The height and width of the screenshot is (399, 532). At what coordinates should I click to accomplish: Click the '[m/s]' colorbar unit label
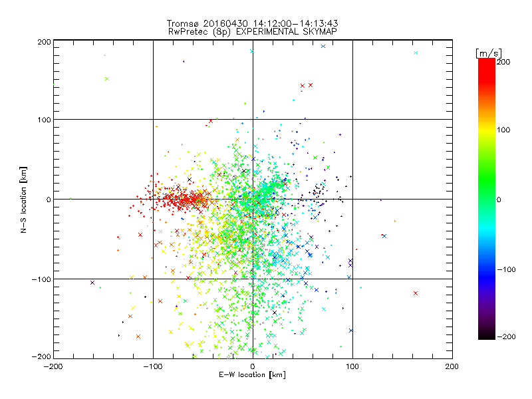[x=488, y=53]
